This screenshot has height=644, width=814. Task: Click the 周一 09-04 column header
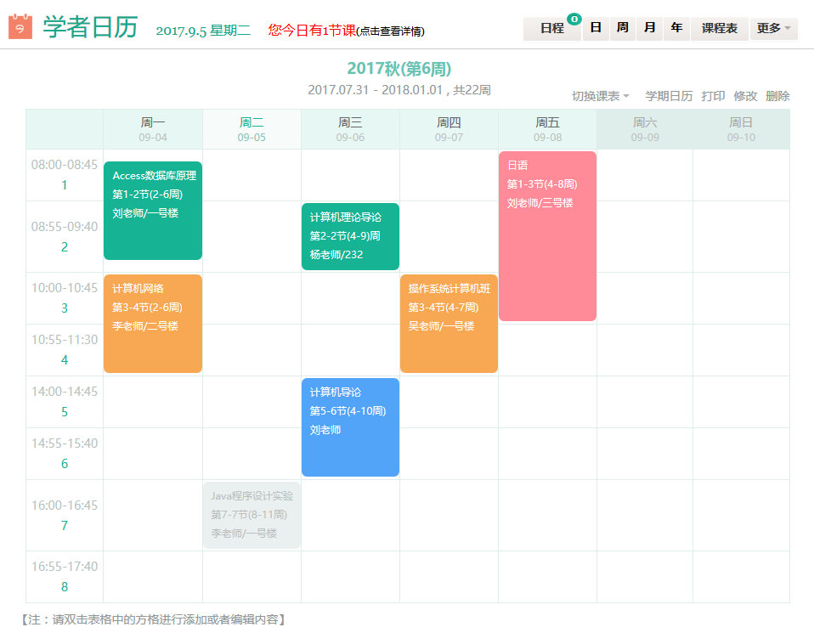pos(153,129)
